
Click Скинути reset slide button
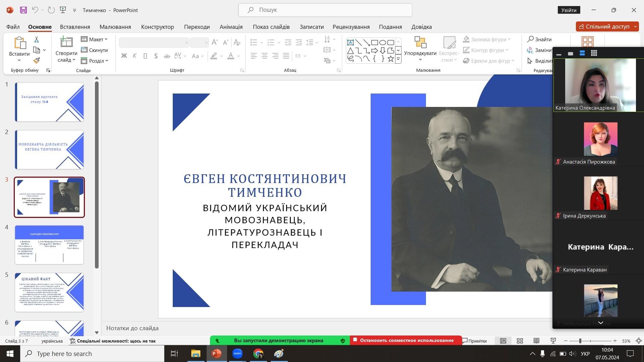(x=94, y=50)
